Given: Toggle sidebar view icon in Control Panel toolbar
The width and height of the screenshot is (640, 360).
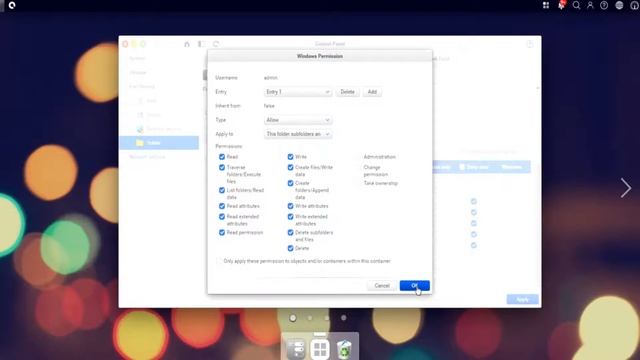Looking at the screenshot, I should click(201, 44).
